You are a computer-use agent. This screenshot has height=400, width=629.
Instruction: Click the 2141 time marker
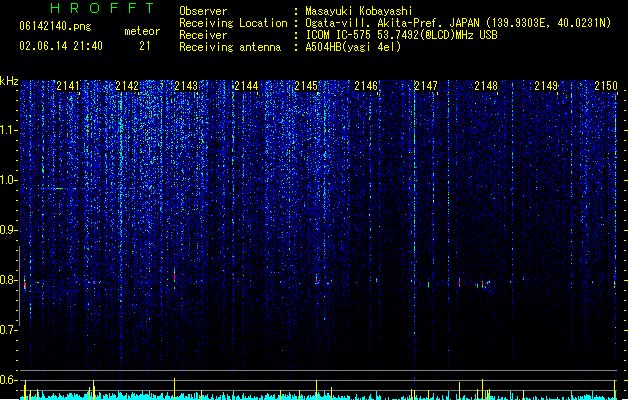coord(68,85)
